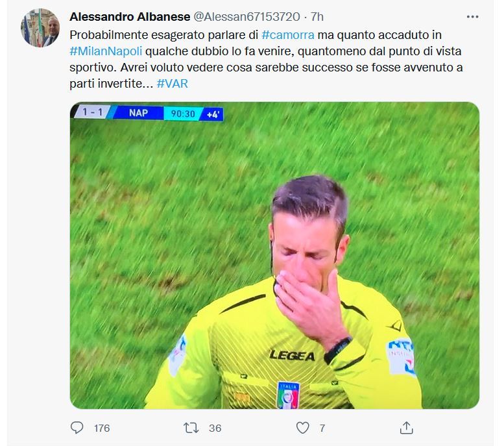Click the NAP team label in image

138,113
